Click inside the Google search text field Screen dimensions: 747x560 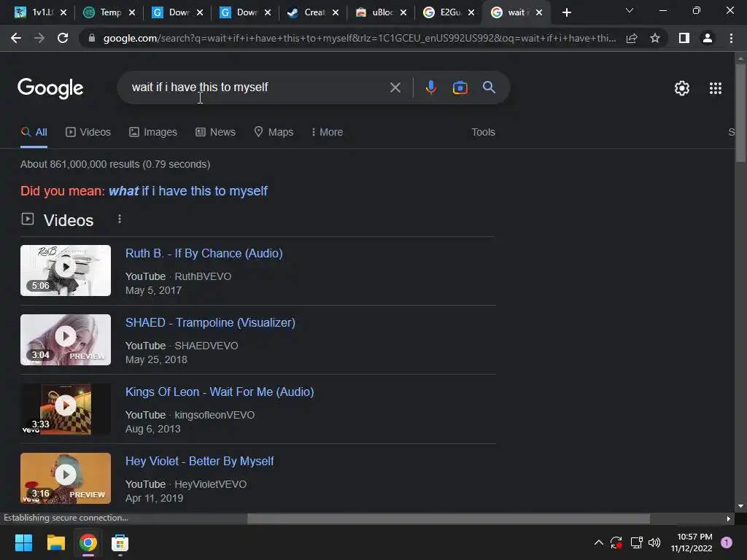[x=258, y=87]
